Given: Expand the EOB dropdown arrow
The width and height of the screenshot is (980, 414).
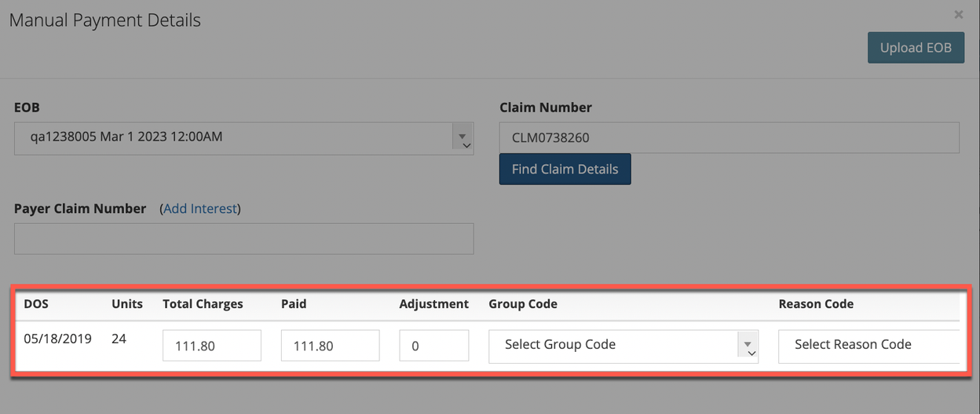Looking at the screenshot, I should tap(463, 138).
